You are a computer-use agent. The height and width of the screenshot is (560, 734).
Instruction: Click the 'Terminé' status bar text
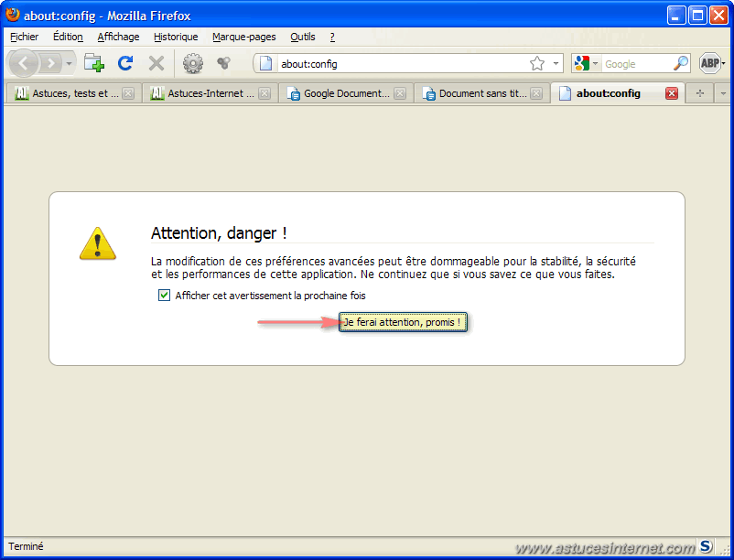coord(26,546)
